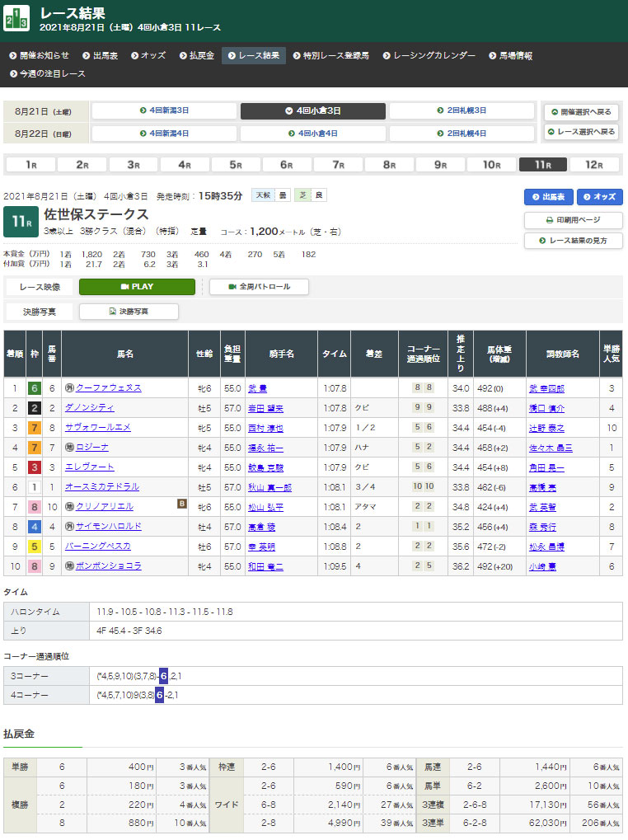628x840 pixels.
Task: Go back to race selection (レース選択へ戻る)
Action: point(581,132)
